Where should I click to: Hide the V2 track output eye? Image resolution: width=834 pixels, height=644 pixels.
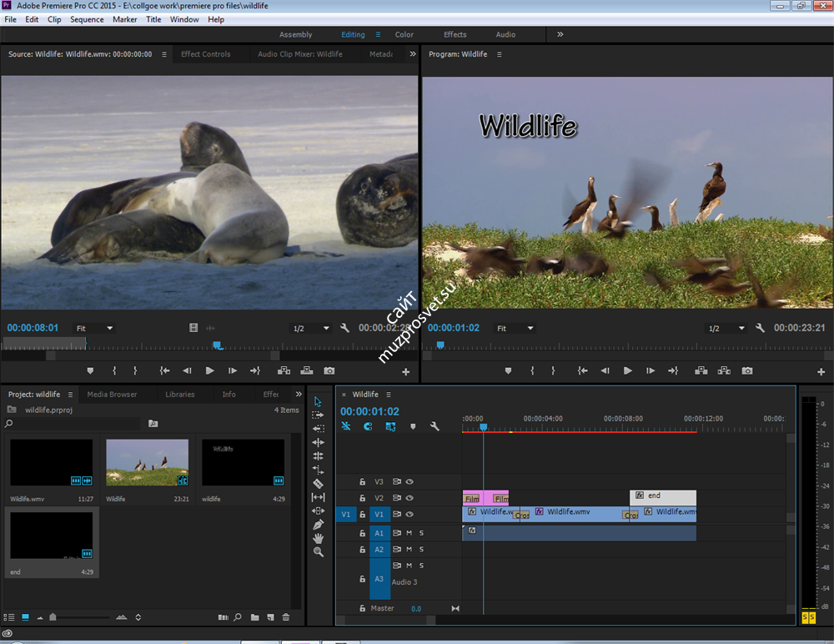click(x=409, y=498)
